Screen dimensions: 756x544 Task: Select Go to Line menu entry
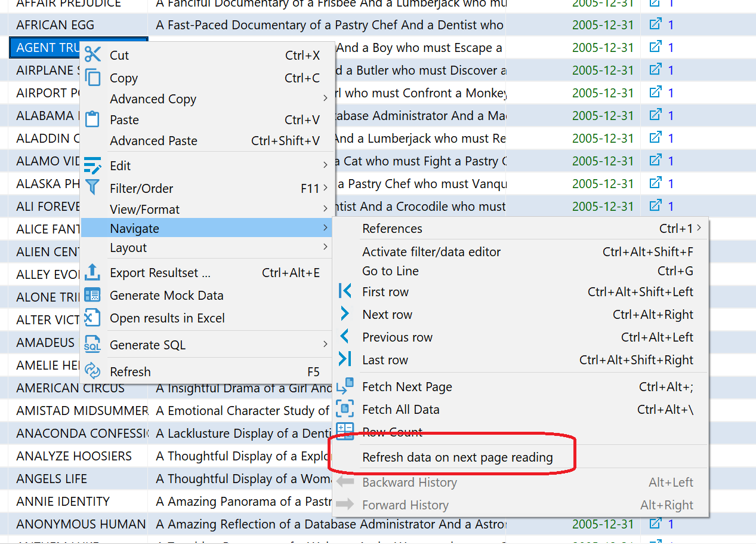click(x=390, y=271)
